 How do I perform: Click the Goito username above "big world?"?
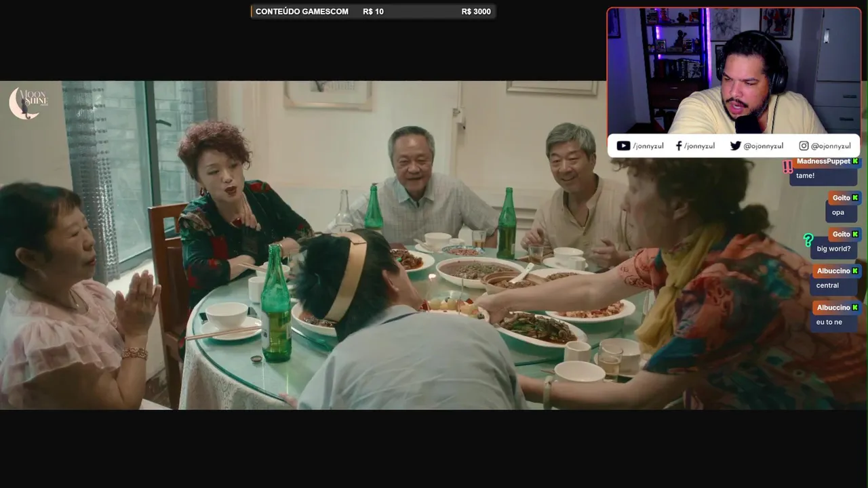tap(841, 235)
